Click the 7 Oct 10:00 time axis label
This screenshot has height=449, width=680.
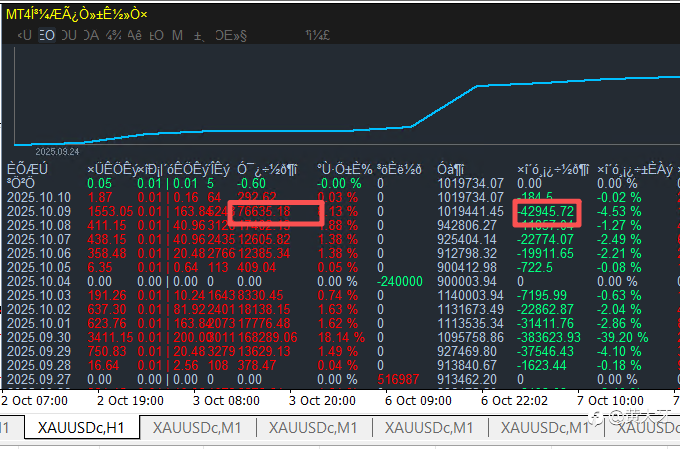(610, 400)
